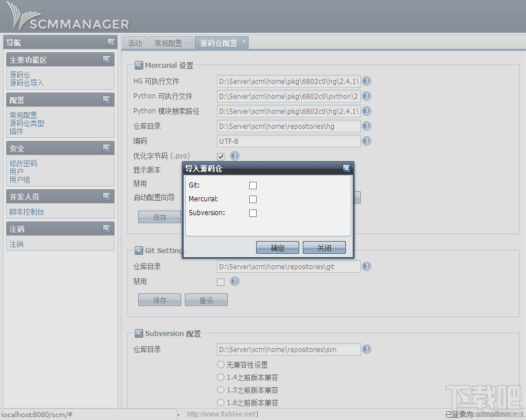Switch to the 活动 tab
This screenshot has width=526, height=420.
135,43
